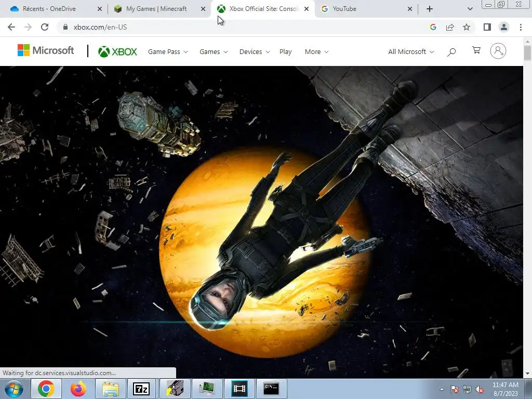
Task: Expand the Games menu
Action: pos(214,52)
